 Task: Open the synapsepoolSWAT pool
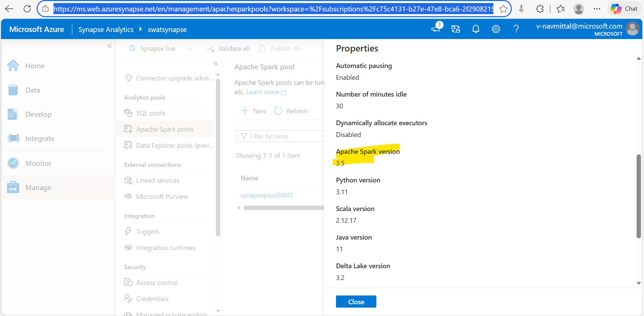pyautogui.click(x=267, y=196)
